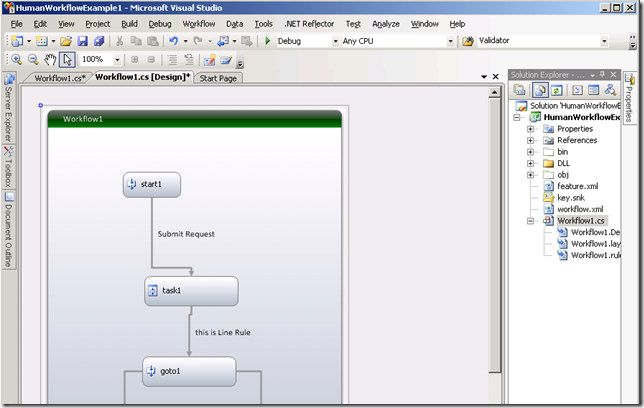Expand the DLL folder node
644x408 pixels.
click(531, 163)
